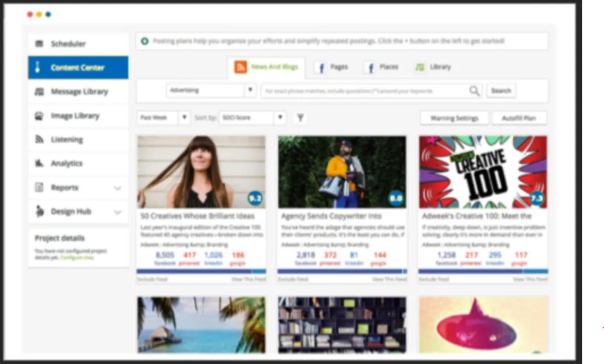The height and width of the screenshot is (364, 604).
Task: Open Message Library from the sidebar
Action: [78, 92]
